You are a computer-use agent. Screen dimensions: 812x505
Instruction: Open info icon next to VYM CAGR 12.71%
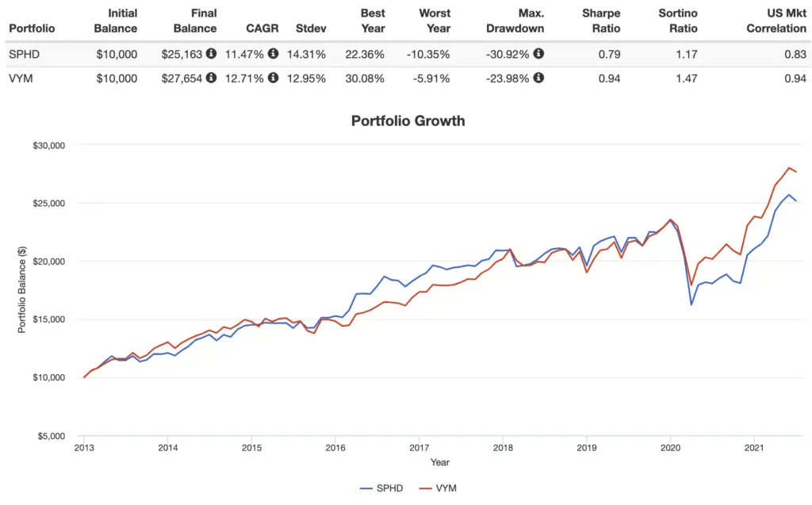click(273, 78)
